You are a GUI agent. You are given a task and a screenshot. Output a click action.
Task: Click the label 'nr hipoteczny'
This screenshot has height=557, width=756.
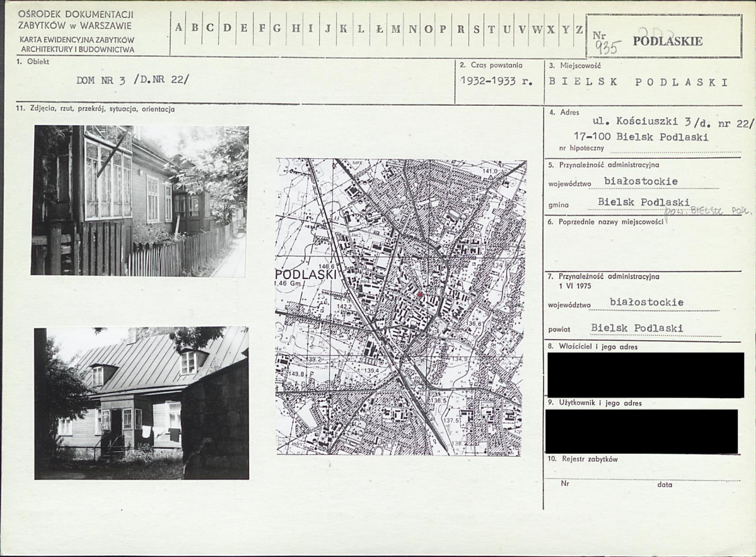pos(581,149)
